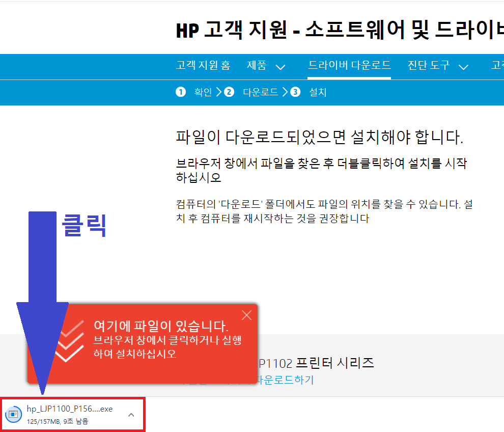Screen dimensions: 504x432
Task: Click the hp_LJP1100_P156 exe file icon
Action: (x=14, y=414)
